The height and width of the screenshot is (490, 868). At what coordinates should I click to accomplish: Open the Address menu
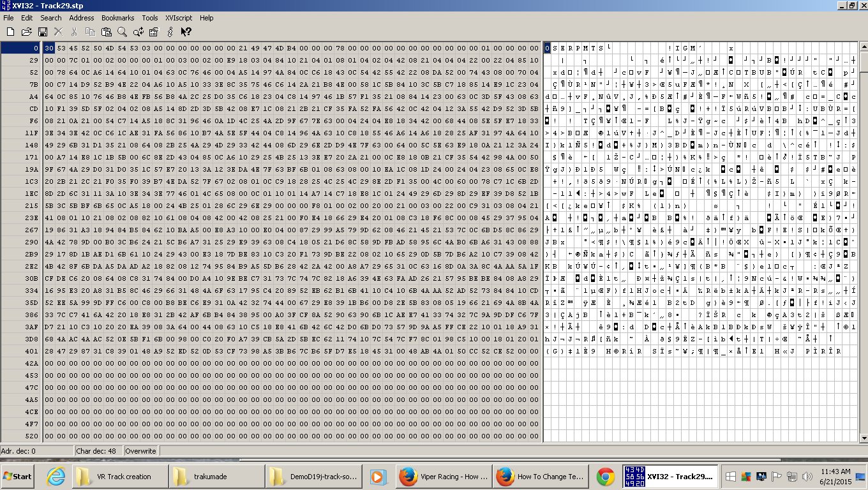coord(82,18)
